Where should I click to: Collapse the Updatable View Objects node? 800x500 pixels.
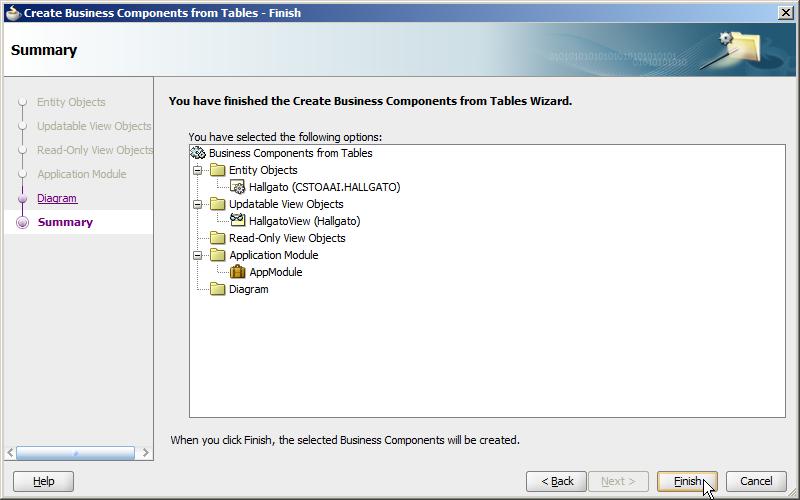point(197,204)
